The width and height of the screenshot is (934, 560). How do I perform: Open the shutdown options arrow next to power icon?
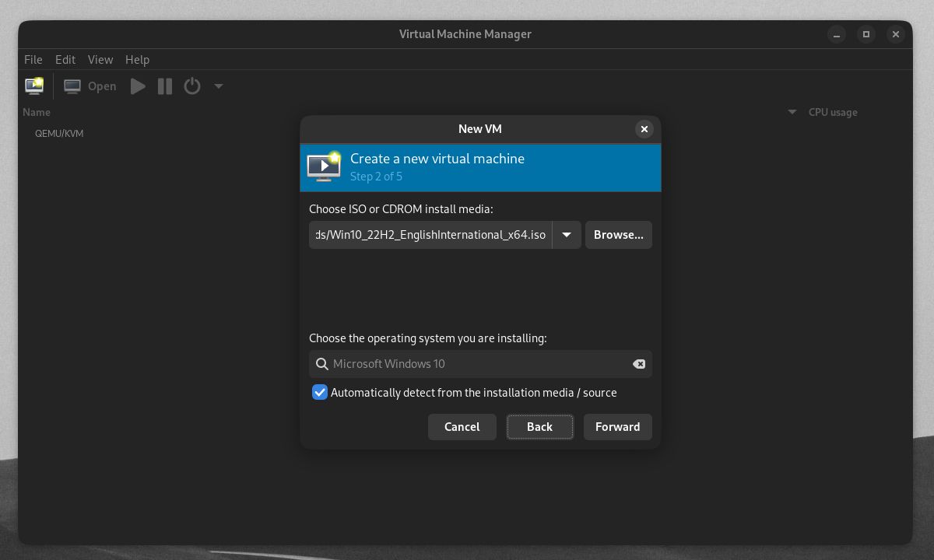coord(218,86)
